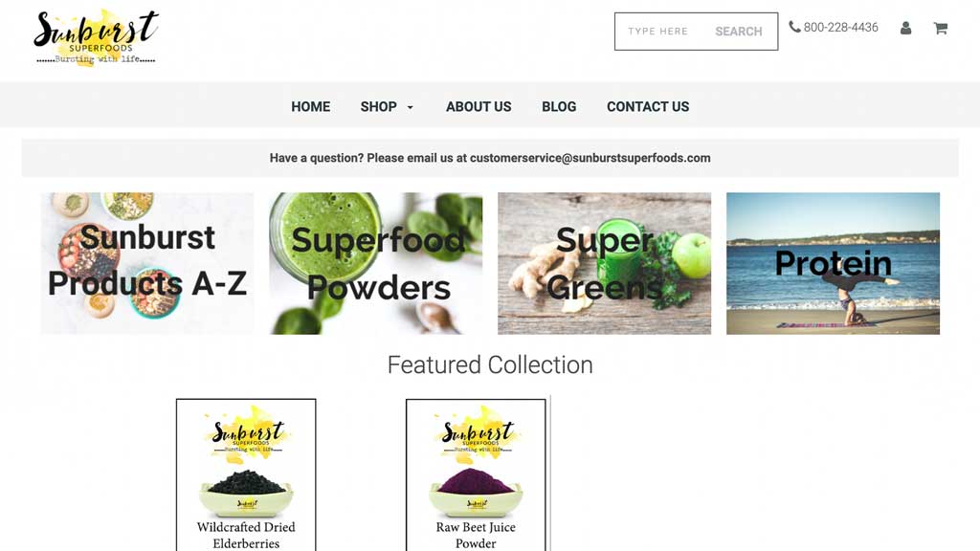Image resolution: width=980 pixels, height=551 pixels.
Task: Open the Superfood Powders category tile
Action: (x=375, y=263)
